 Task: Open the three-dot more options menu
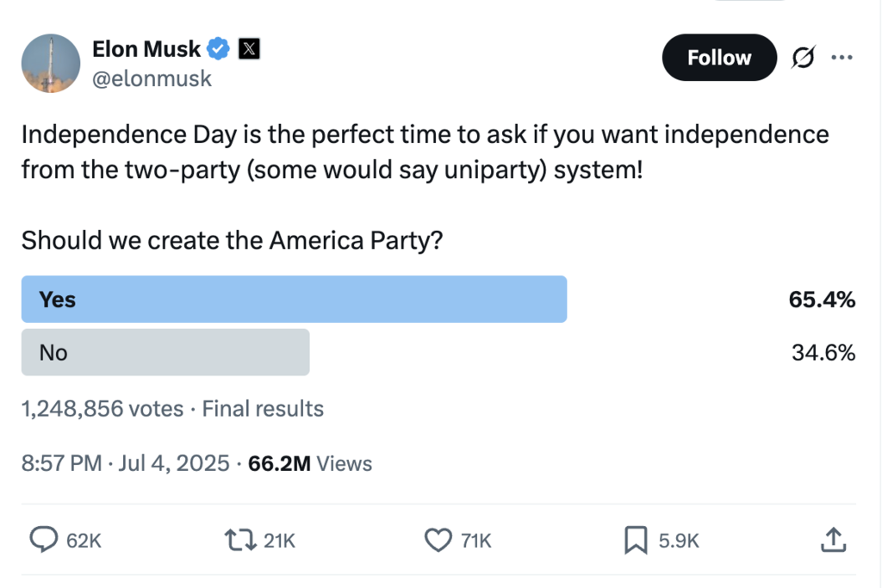point(841,58)
